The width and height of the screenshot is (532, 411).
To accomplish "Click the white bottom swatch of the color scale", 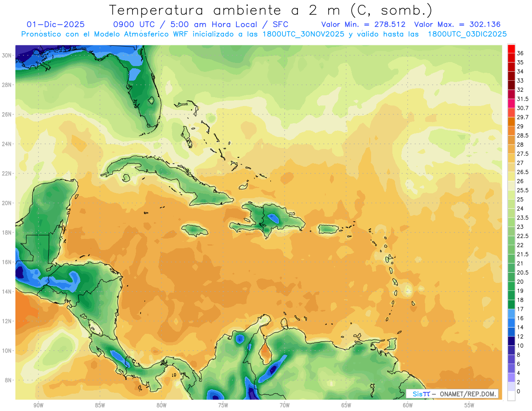I will coord(511,396).
